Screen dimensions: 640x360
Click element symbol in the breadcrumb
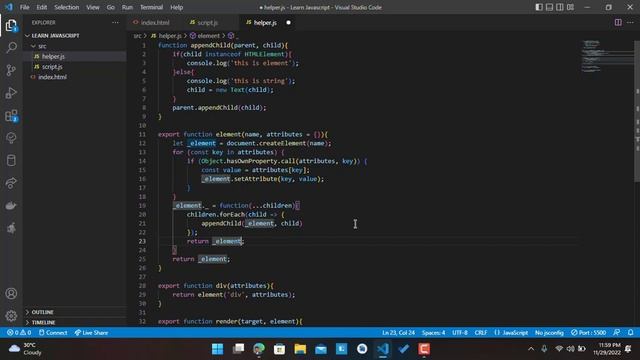click(x=209, y=36)
